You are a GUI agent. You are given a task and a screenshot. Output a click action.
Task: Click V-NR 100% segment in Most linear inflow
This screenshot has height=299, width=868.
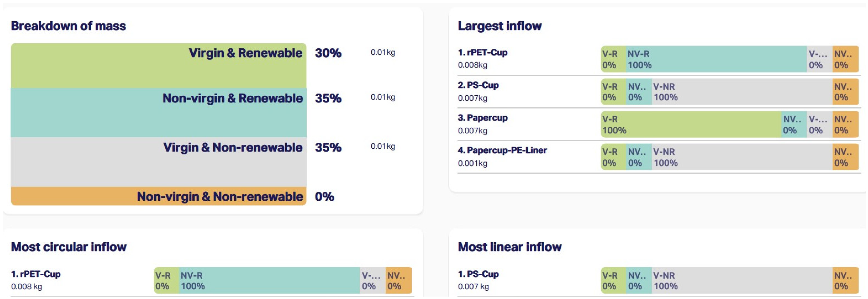[x=741, y=280]
